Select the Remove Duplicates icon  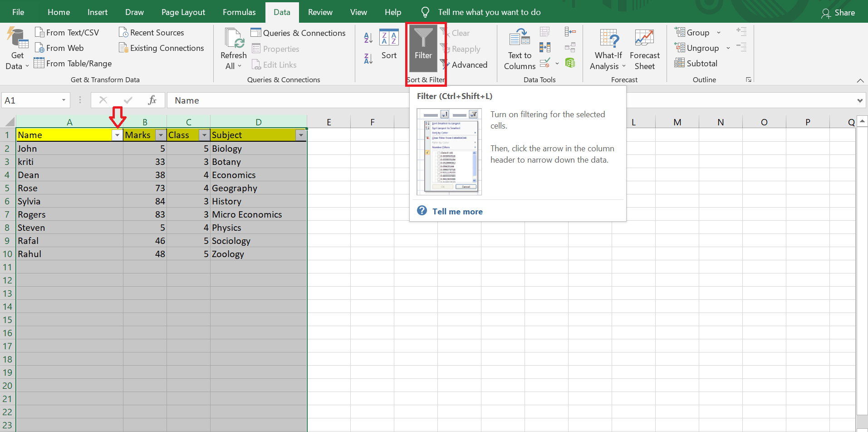coord(545,47)
